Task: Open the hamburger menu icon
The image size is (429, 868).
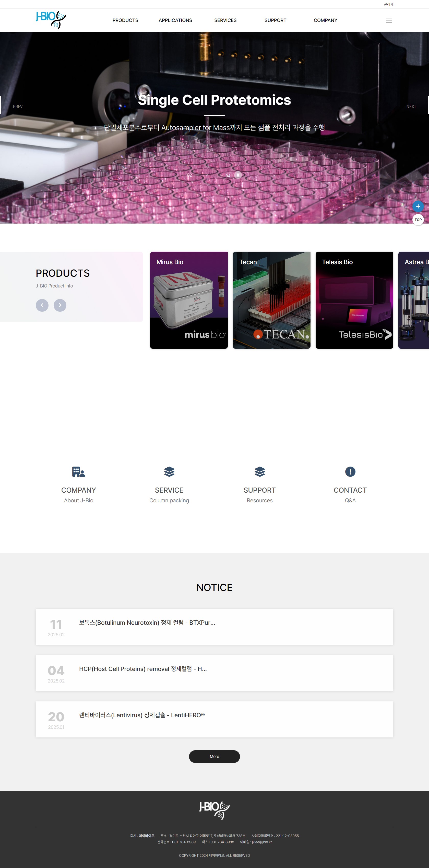Action: tap(389, 20)
